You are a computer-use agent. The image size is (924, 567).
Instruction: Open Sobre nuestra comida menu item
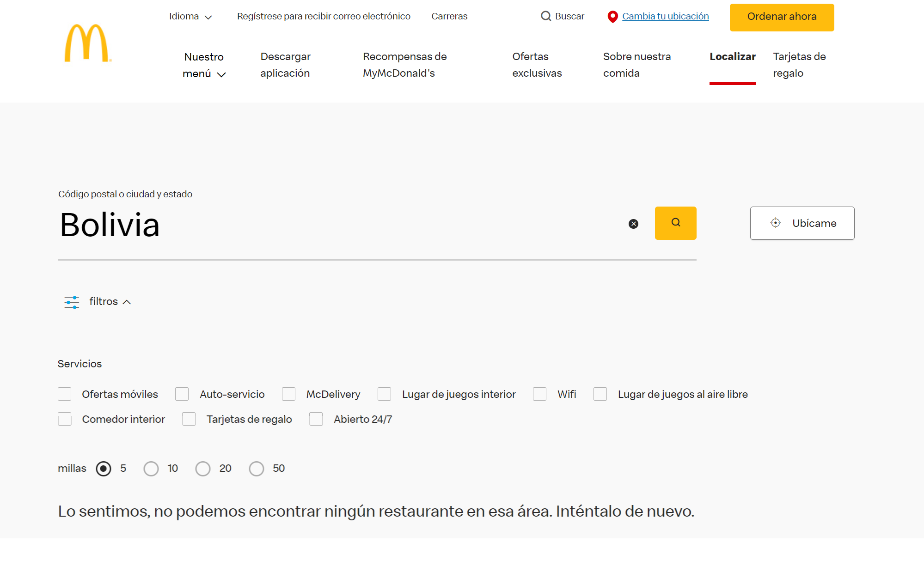point(637,65)
